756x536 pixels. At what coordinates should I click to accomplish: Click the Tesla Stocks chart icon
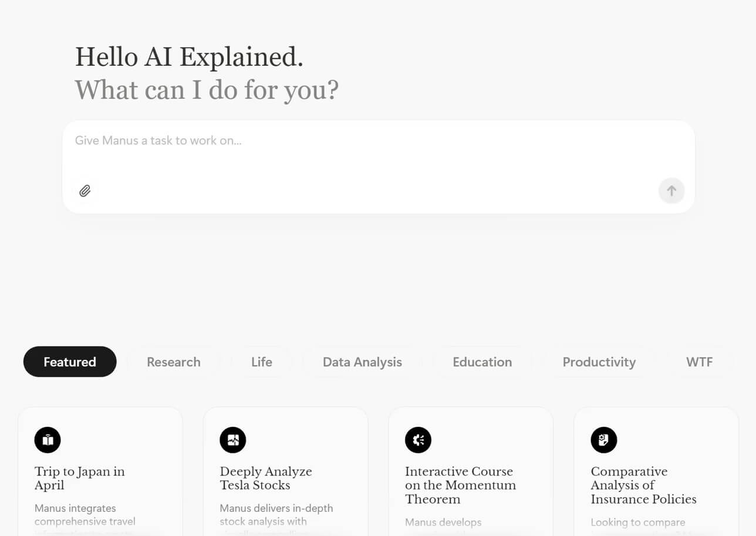[233, 440]
